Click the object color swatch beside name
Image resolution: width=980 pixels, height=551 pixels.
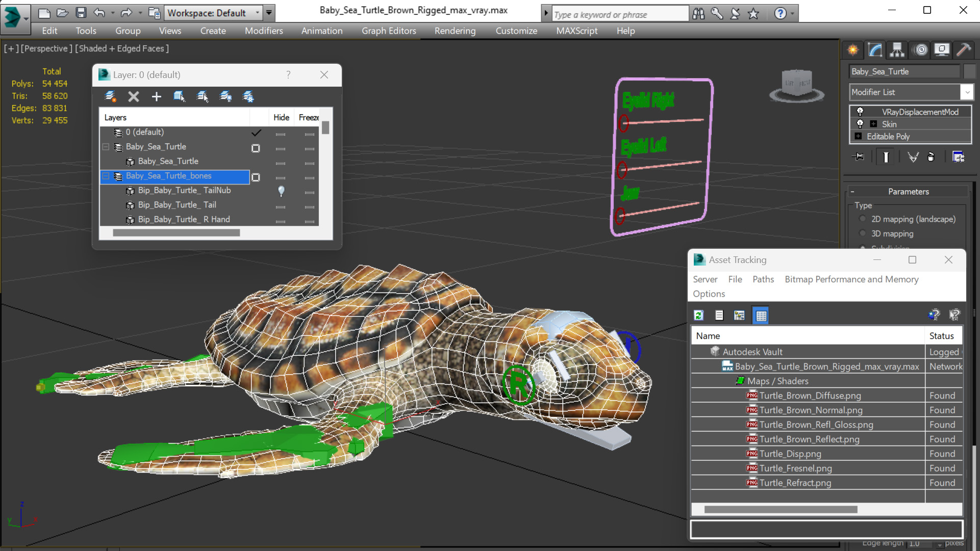click(x=969, y=71)
